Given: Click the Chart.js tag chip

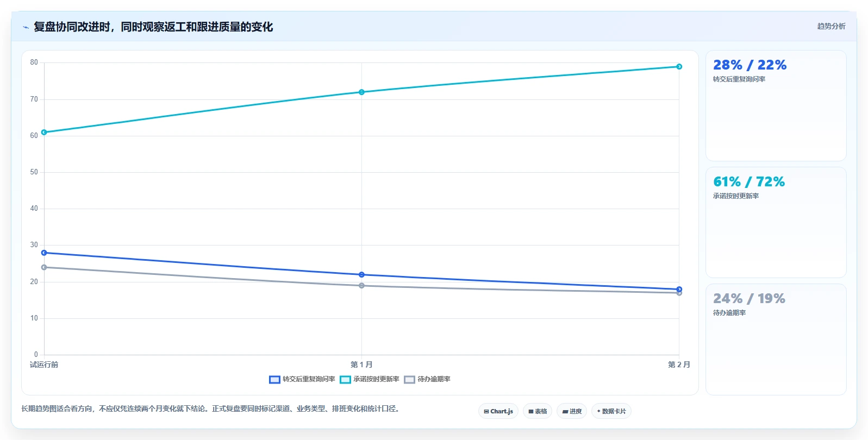Looking at the screenshot, I should 498,411.
